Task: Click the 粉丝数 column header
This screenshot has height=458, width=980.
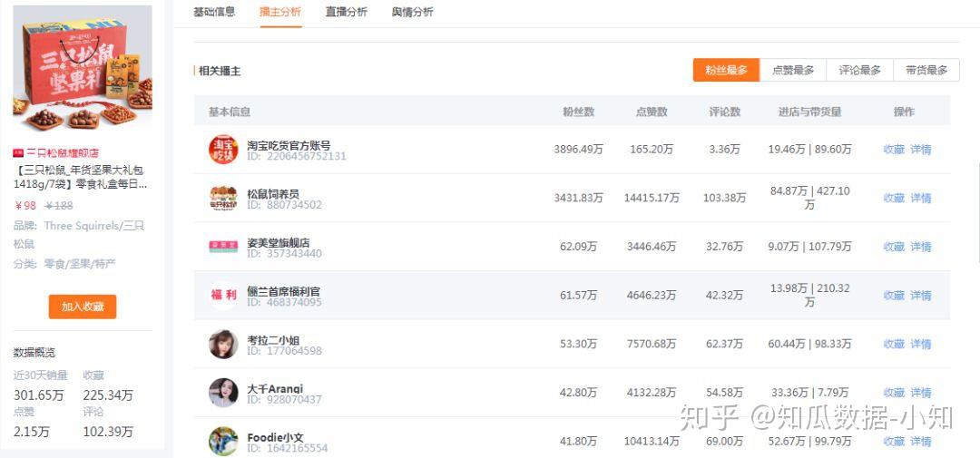Action: [x=578, y=112]
